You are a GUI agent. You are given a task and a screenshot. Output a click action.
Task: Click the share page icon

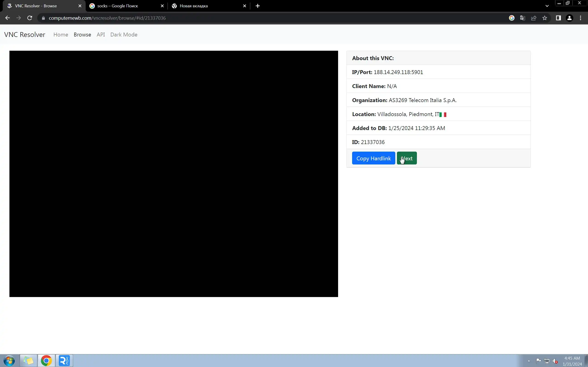coord(534,18)
